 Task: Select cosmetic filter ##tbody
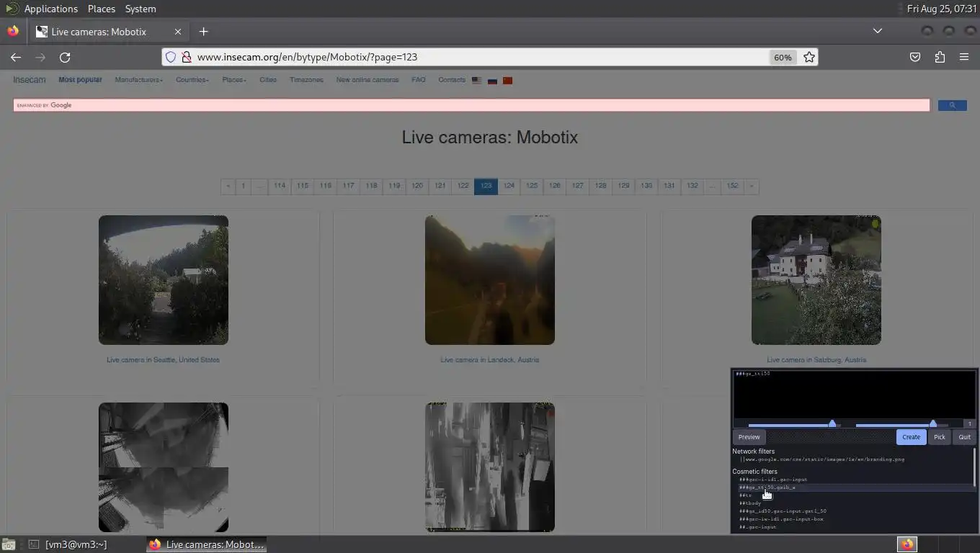pos(750,503)
